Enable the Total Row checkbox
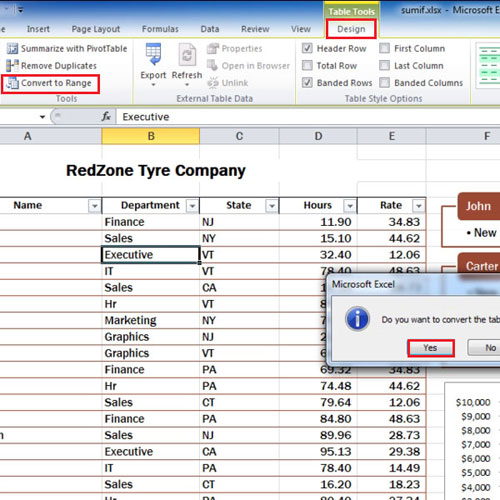Screen dimensions: 500x500 [307, 65]
